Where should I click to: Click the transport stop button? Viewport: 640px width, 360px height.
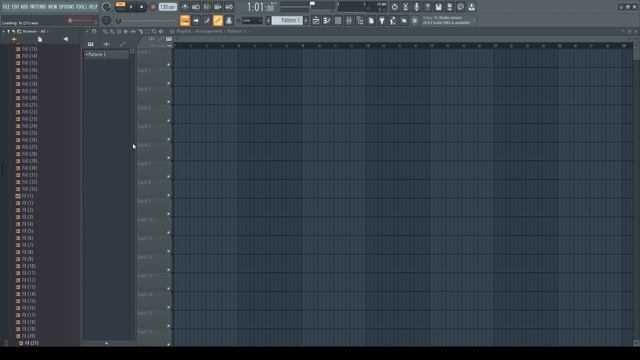[x=142, y=7]
